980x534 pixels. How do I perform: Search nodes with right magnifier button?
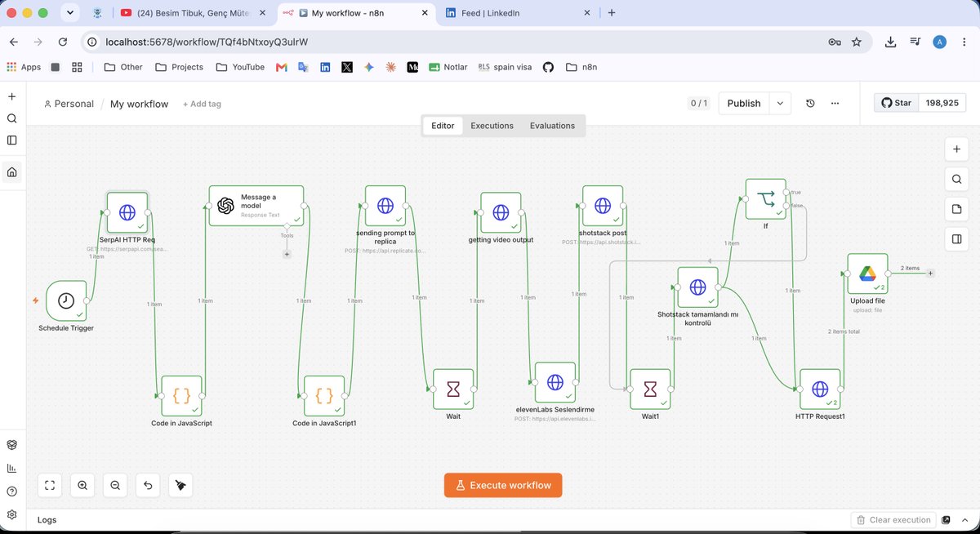pyautogui.click(x=956, y=179)
